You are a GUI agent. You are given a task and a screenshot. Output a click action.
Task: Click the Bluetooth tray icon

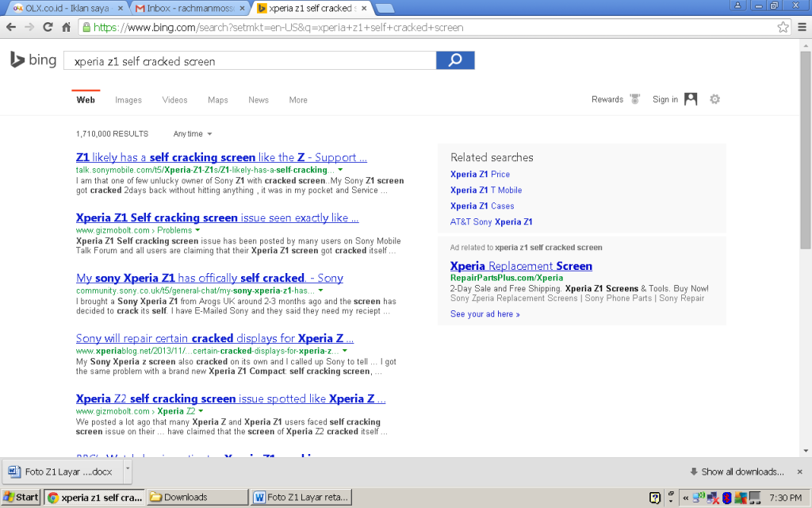coord(726,498)
